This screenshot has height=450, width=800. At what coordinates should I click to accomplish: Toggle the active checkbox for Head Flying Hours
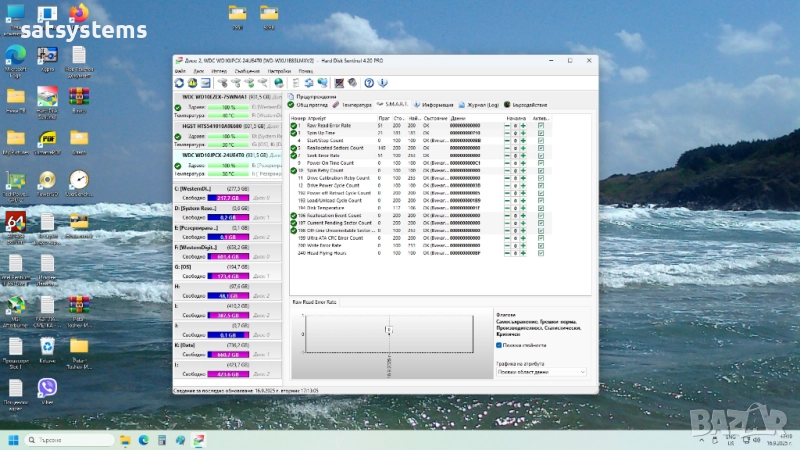point(541,254)
